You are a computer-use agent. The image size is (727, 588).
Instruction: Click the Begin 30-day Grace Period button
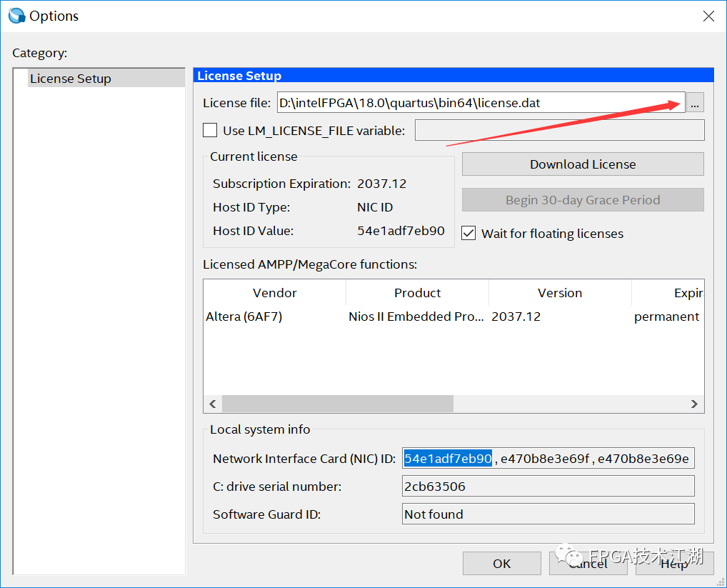point(583,200)
